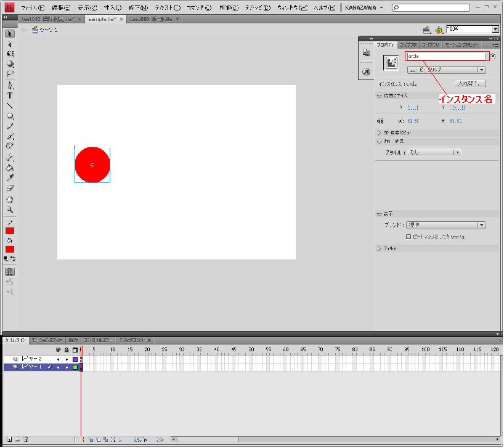Select the Eraser tool
The width and height of the screenshot is (504, 448).
pyautogui.click(x=10, y=188)
